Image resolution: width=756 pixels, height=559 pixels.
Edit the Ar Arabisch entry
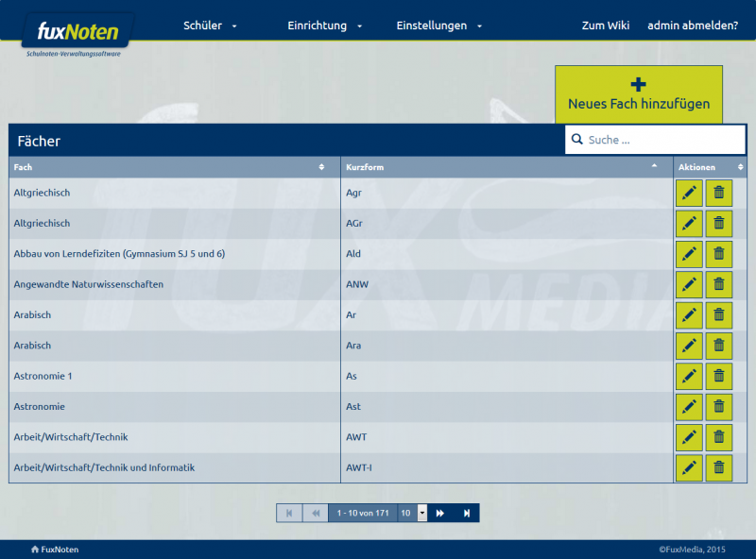pyautogui.click(x=689, y=315)
